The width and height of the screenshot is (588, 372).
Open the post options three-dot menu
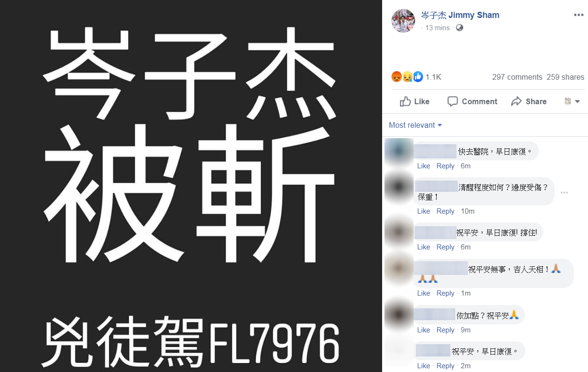click(x=579, y=15)
